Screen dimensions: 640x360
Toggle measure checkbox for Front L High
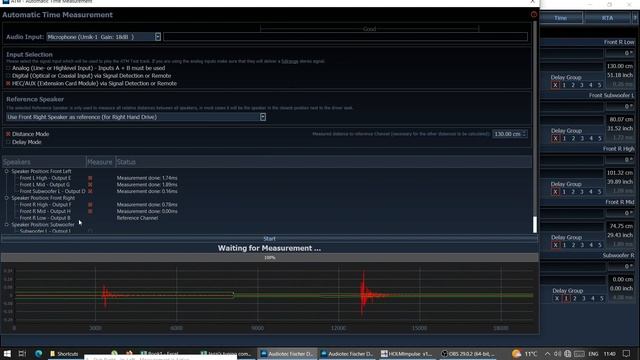90,178
